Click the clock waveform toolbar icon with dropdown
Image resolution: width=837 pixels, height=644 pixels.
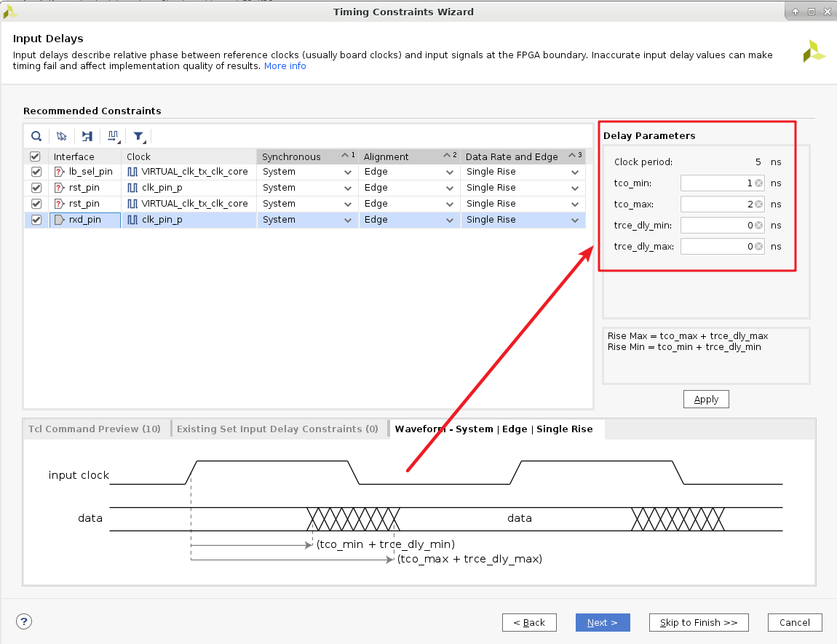coord(113,136)
